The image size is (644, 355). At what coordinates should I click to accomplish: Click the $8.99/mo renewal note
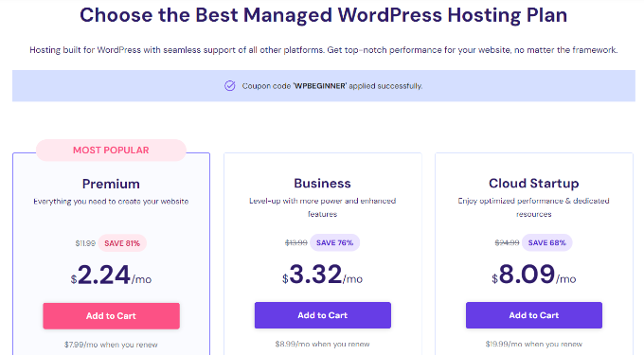coord(322,344)
